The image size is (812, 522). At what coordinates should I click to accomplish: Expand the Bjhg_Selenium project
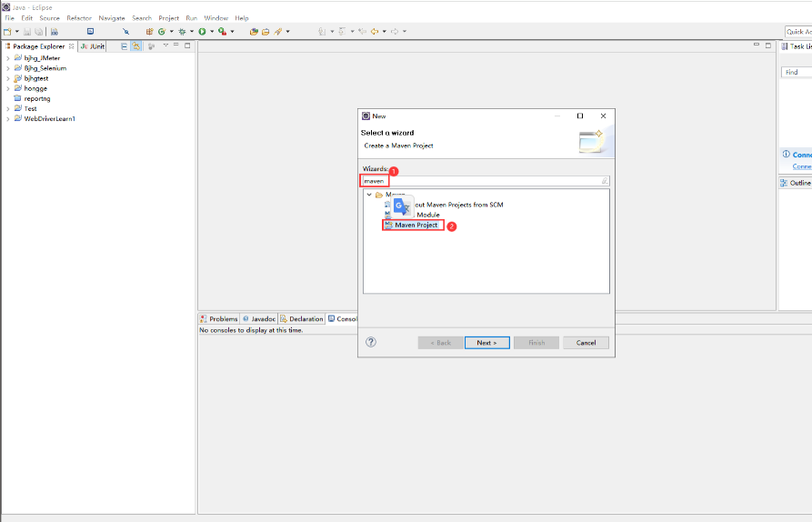coord(8,68)
